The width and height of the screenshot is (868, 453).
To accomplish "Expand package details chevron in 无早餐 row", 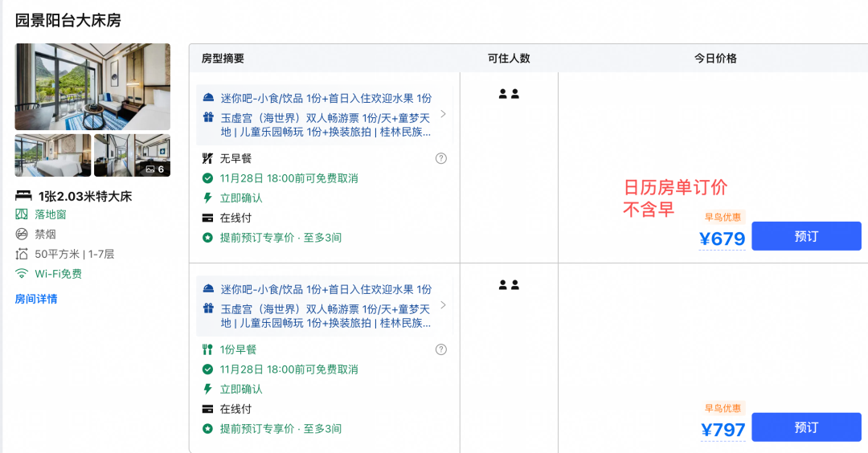I will pos(443,114).
